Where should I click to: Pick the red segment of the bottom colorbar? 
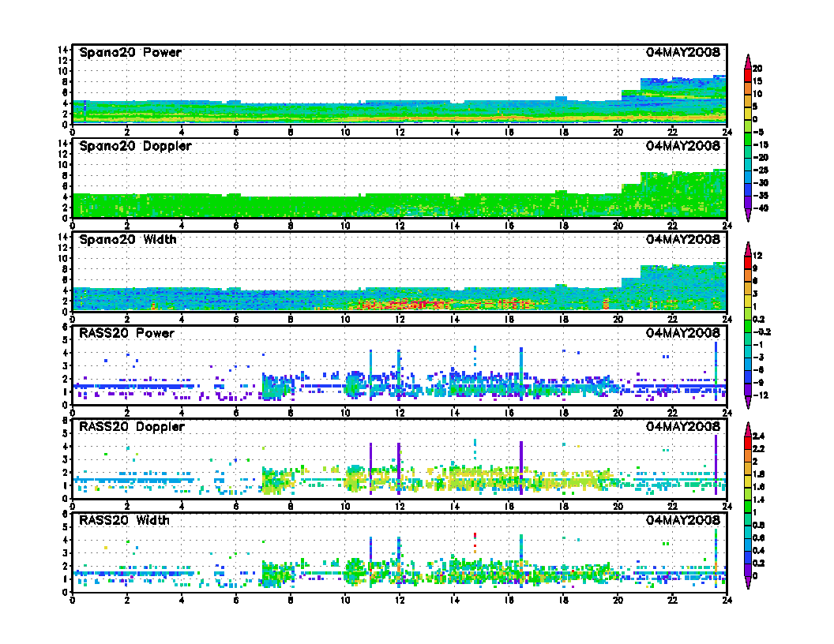click(748, 444)
